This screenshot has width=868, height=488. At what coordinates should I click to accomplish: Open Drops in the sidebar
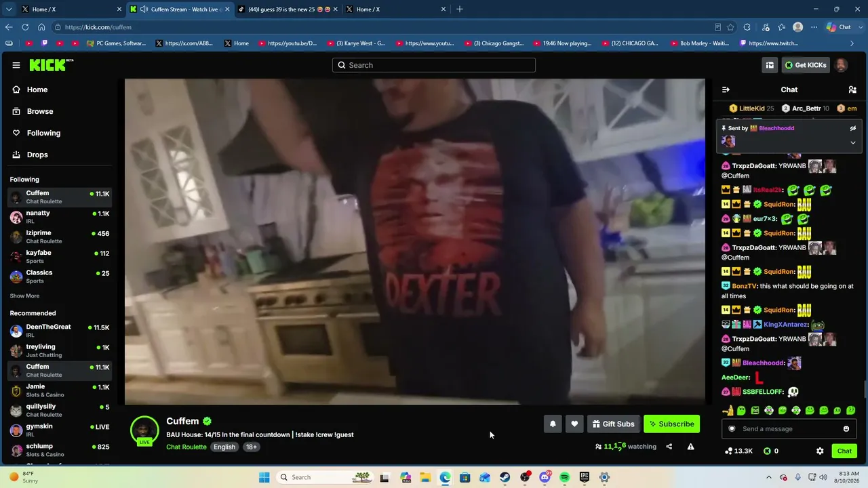37,155
